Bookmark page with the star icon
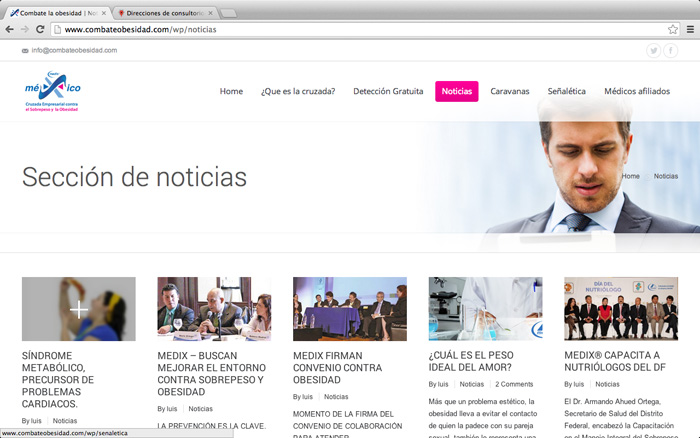The image size is (700, 438). tap(673, 29)
